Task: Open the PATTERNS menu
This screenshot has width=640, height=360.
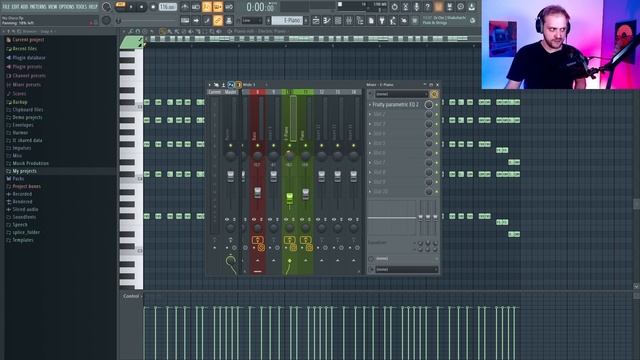Action: click(x=38, y=7)
